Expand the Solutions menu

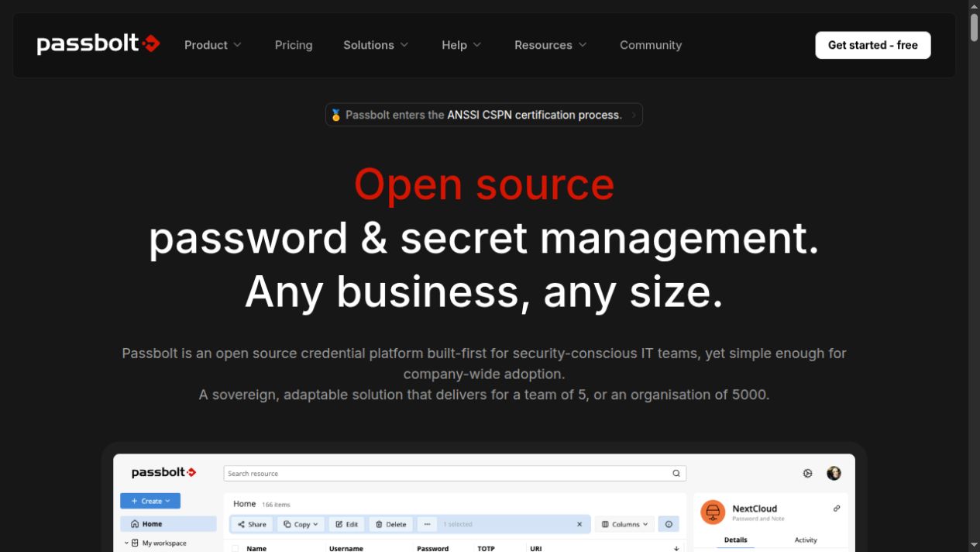tap(376, 45)
